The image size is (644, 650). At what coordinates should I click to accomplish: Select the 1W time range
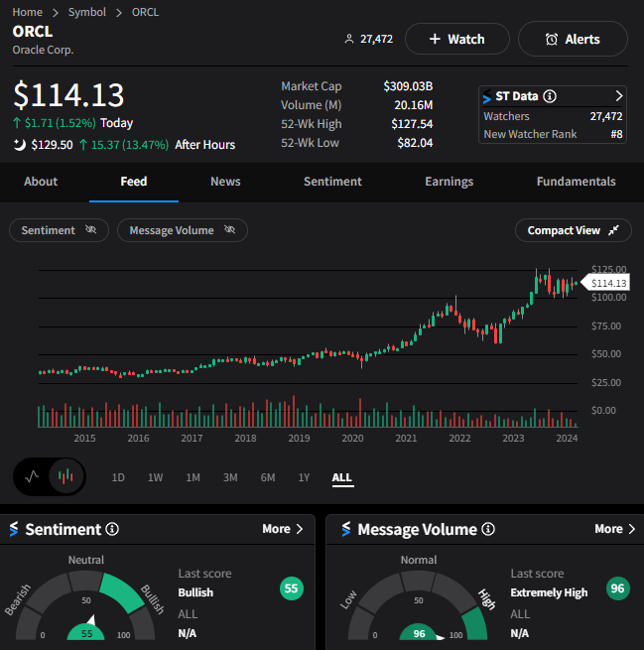tap(156, 477)
